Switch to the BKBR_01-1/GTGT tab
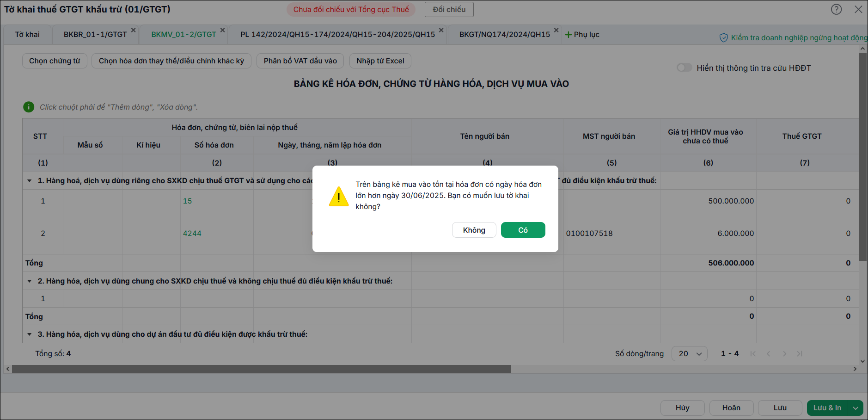 click(x=95, y=35)
